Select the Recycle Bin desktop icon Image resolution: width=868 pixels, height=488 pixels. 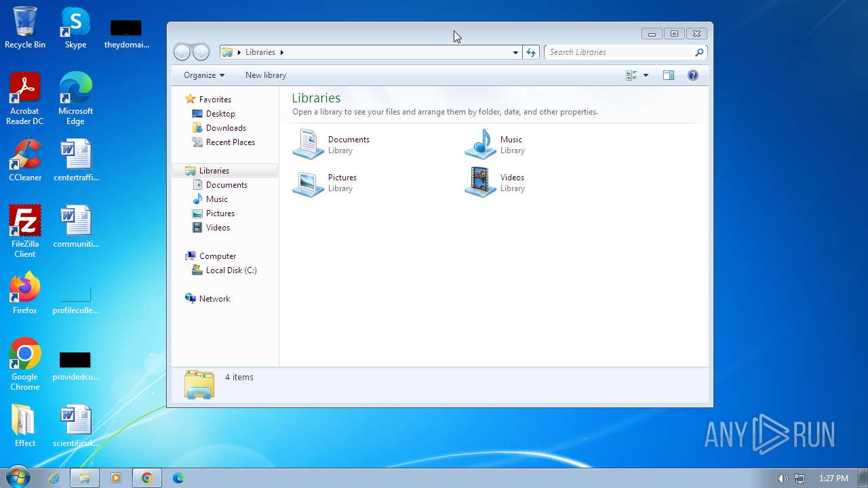pos(25,28)
